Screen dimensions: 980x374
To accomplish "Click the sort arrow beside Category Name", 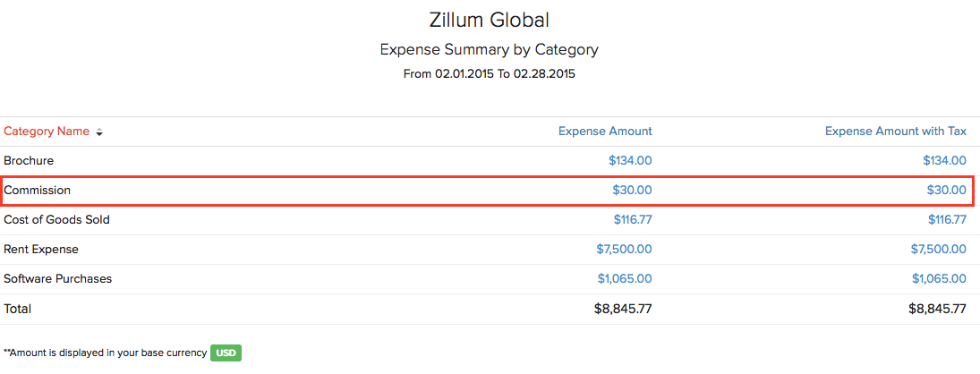I will [99, 132].
